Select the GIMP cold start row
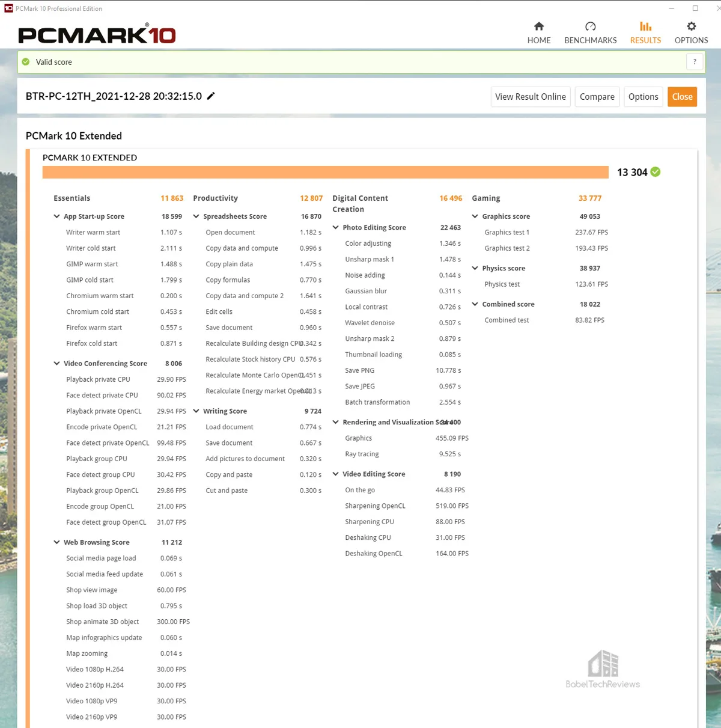Image resolution: width=721 pixels, height=728 pixels. 123,280
